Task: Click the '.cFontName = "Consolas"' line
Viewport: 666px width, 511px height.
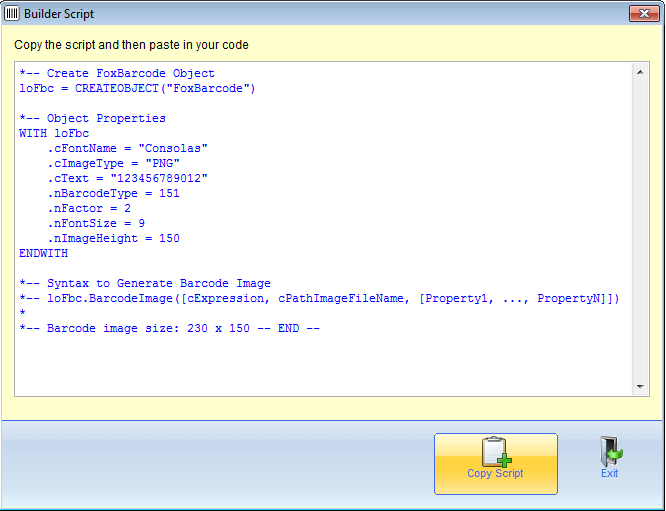Action: 127,148
